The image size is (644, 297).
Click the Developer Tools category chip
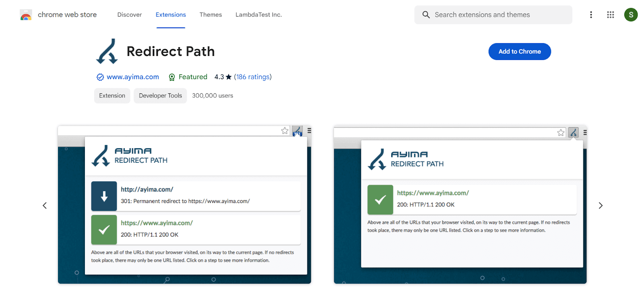click(x=160, y=96)
